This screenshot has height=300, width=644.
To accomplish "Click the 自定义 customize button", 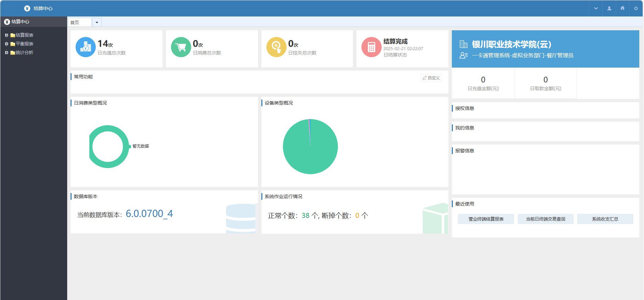I will (431, 78).
